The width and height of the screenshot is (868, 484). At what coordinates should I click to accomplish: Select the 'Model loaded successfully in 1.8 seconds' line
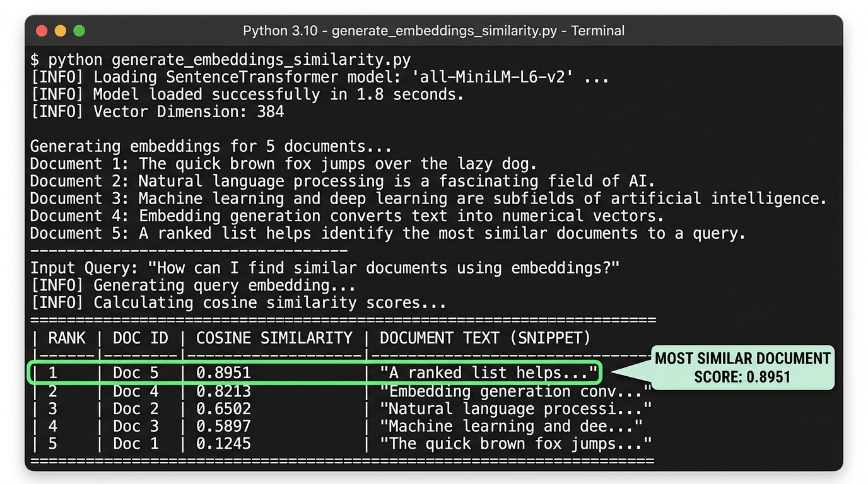[247, 95]
